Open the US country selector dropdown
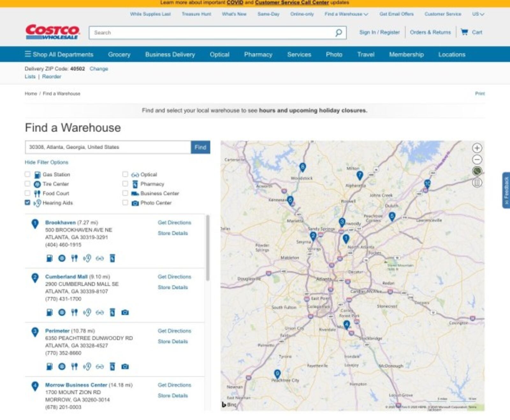The width and height of the screenshot is (510, 420). 478,14
